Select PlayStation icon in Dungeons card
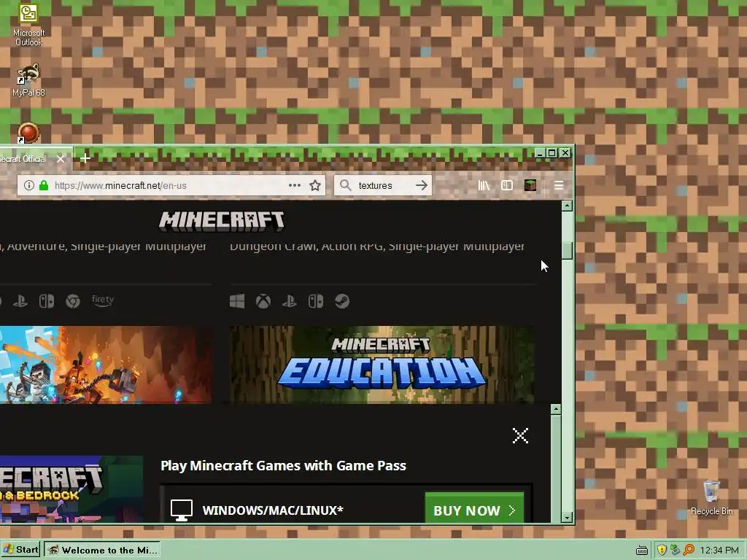This screenshot has height=560, width=747. pyautogui.click(x=290, y=301)
